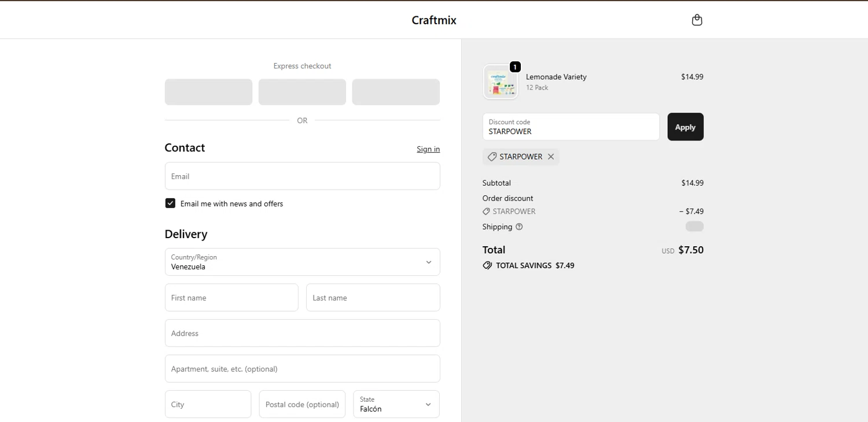Image resolution: width=868 pixels, height=422 pixels.
Task: Apply the discount code
Action: click(685, 127)
